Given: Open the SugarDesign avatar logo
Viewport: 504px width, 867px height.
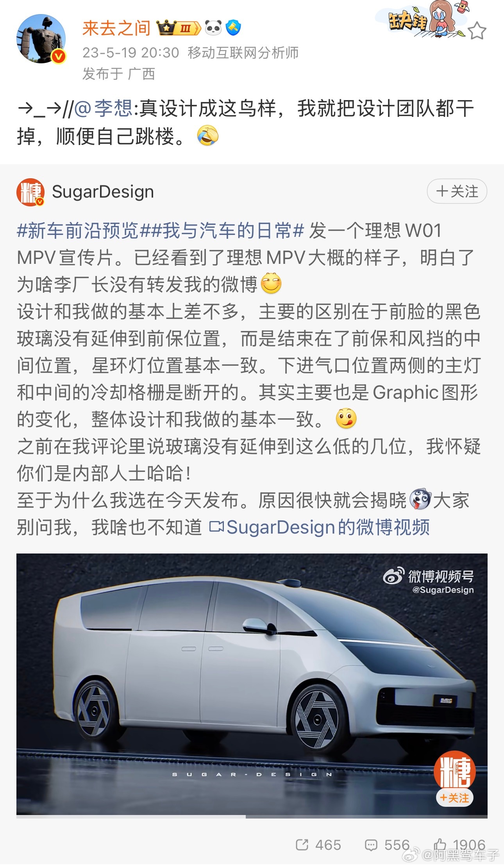Looking at the screenshot, I should click(x=30, y=192).
